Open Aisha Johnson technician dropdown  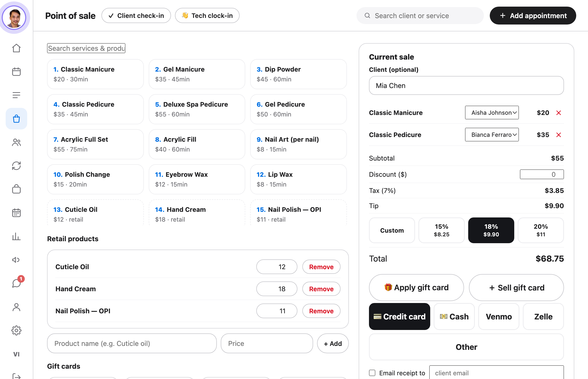[x=492, y=113]
